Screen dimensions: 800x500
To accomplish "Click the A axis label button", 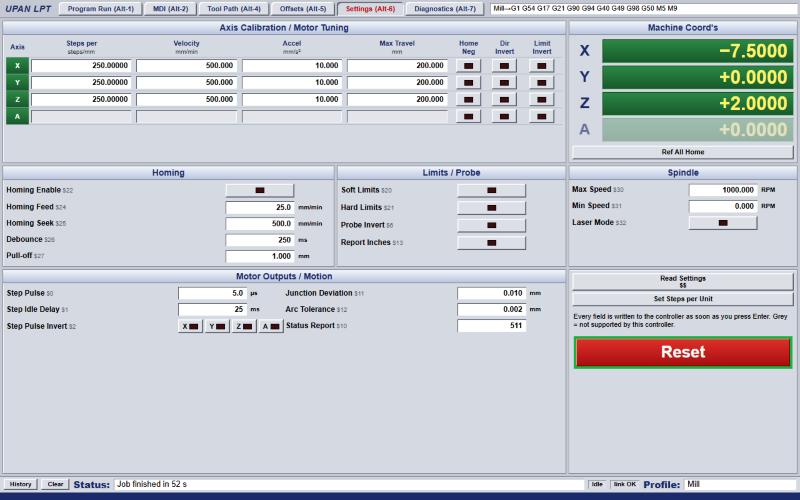I will (x=17, y=116).
